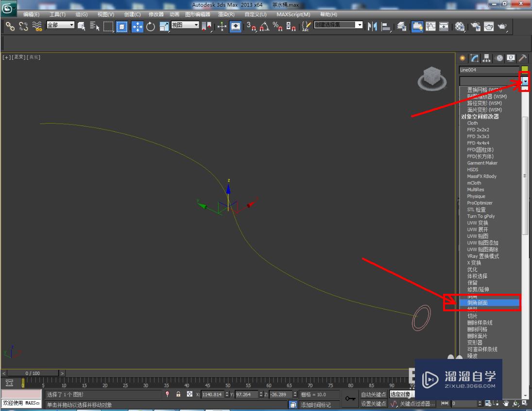Activate Select and Scale tool

click(x=164, y=26)
